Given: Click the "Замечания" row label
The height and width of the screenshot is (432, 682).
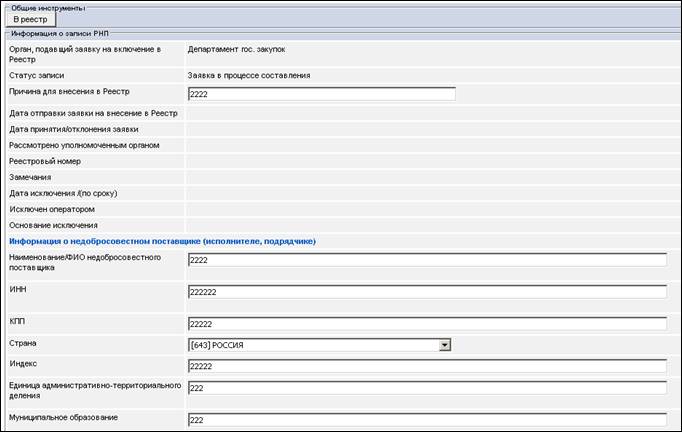Looking at the screenshot, I should tap(30, 177).
